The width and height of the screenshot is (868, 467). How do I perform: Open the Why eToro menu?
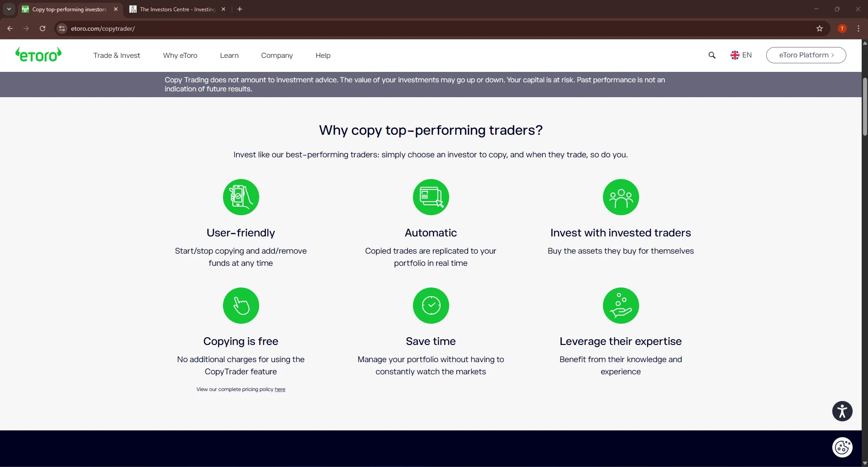(x=180, y=56)
